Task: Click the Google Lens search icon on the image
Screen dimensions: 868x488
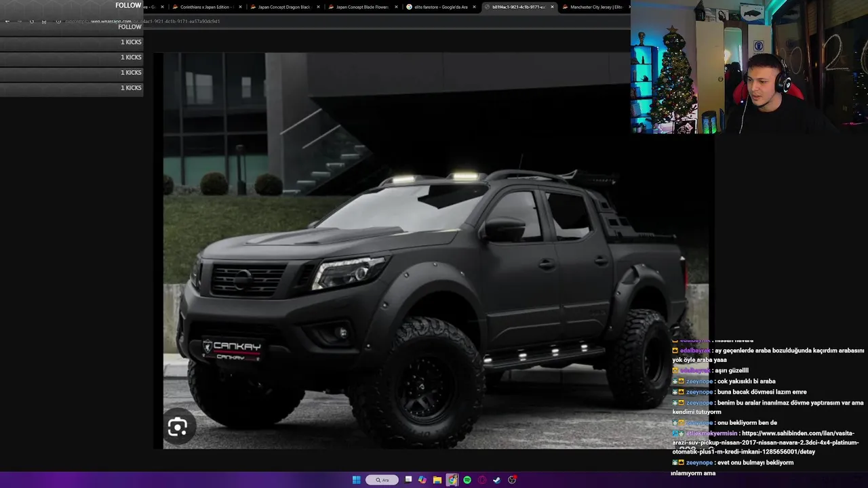Action: [x=178, y=427]
